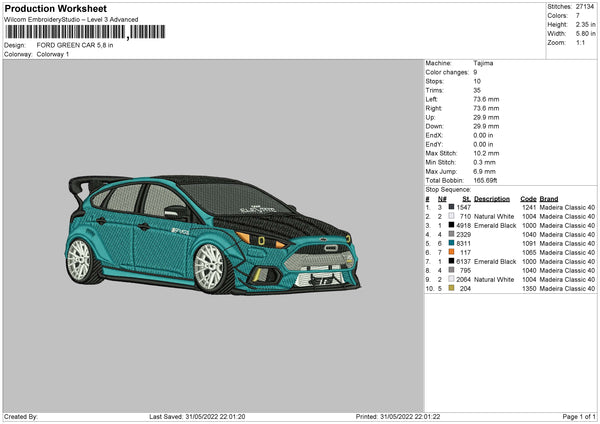Click the gold swatch beside stitch count 204
Screen dimensions: 600x424
coord(452,288)
